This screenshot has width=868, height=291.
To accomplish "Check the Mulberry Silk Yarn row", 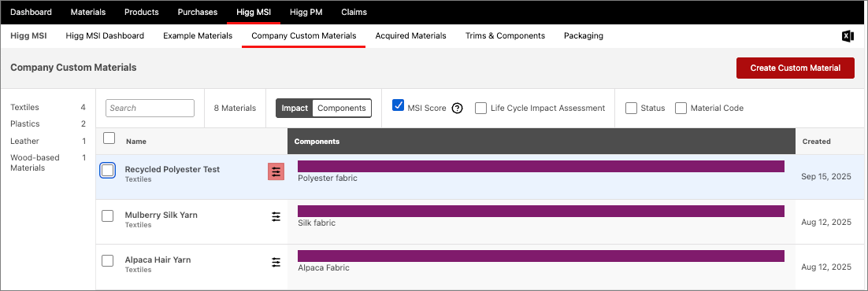I will (x=108, y=215).
